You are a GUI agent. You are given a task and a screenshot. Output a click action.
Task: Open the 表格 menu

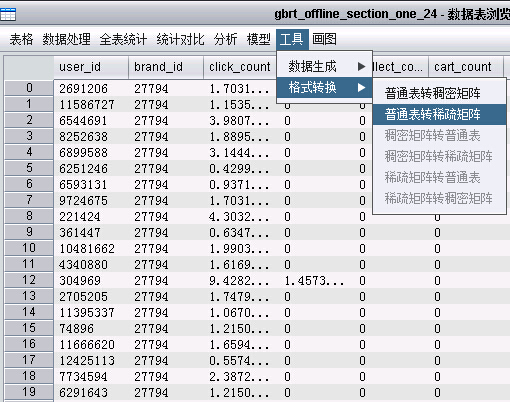(21, 39)
